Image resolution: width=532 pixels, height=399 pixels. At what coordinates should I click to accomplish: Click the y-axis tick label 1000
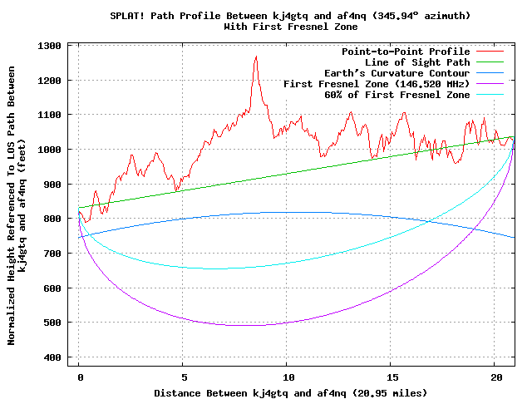point(50,150)
